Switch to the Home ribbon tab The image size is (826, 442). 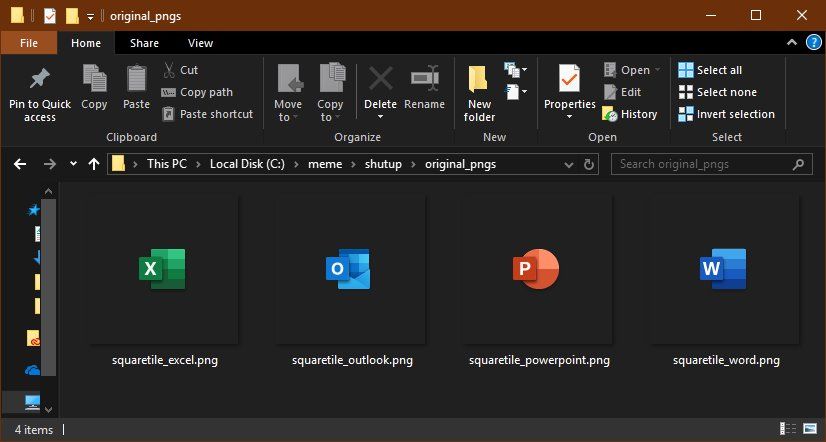tap(86, 43)
